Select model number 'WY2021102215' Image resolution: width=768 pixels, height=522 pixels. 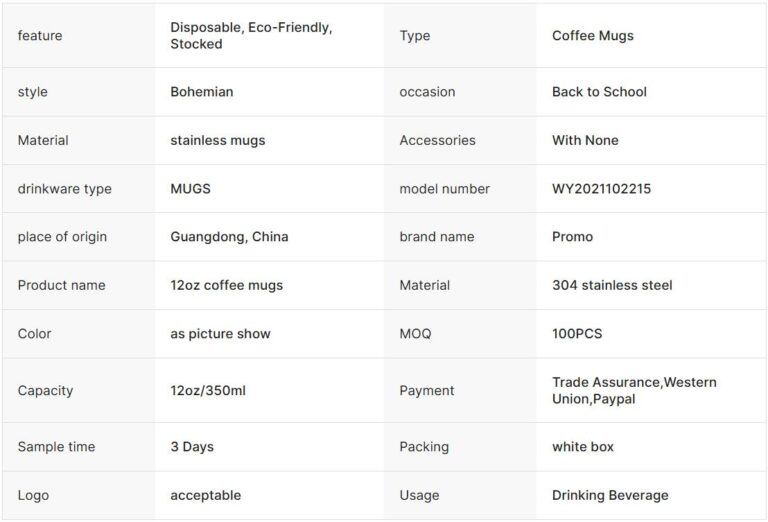click(x=601, y=188)
